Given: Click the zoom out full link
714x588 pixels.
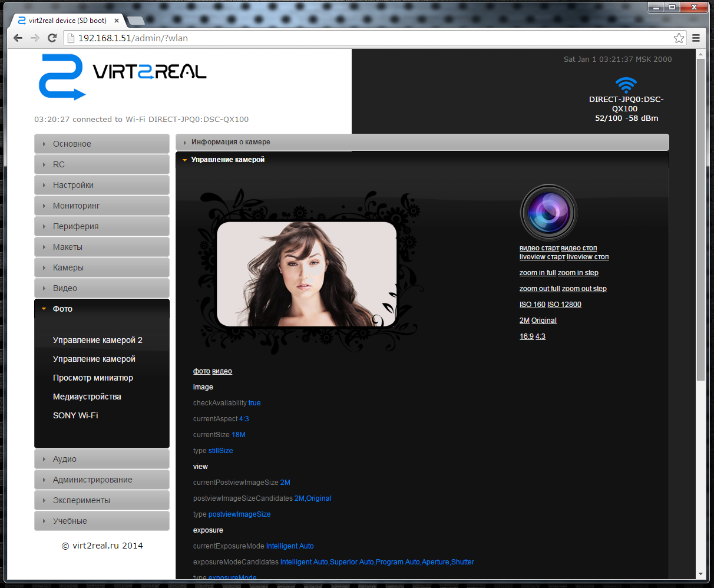Looking at the screenshot, I should tap(540, 289).
